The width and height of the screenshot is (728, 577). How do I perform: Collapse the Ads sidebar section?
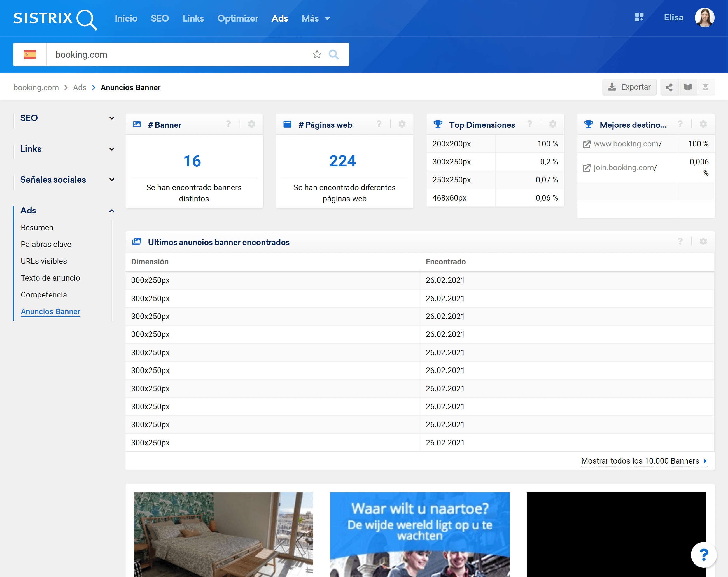point(112,211)
